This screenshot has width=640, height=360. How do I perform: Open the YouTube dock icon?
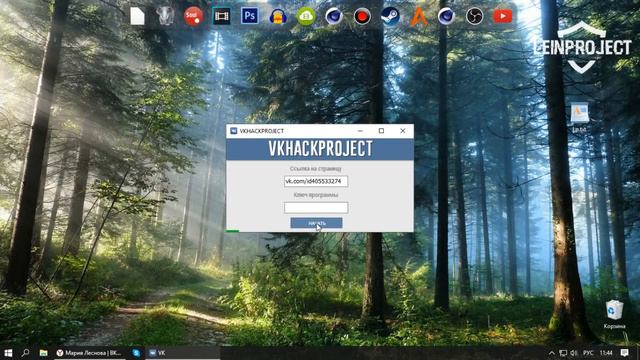(x=502, y=16)
